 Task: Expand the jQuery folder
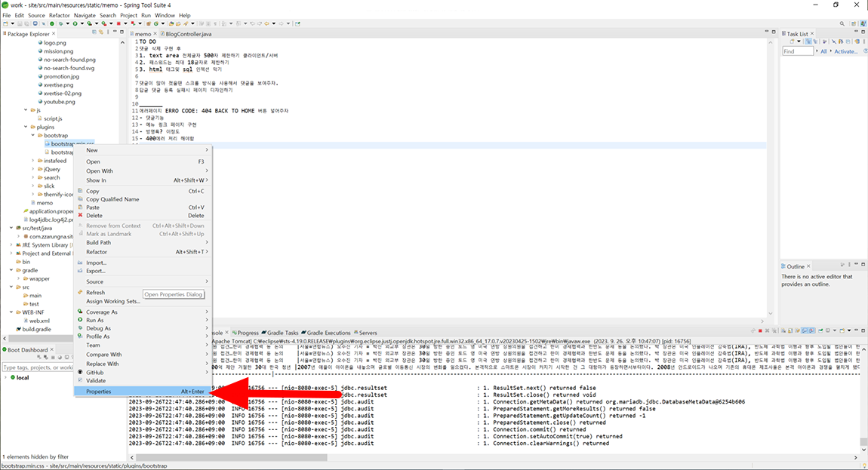tap(33, 169)
